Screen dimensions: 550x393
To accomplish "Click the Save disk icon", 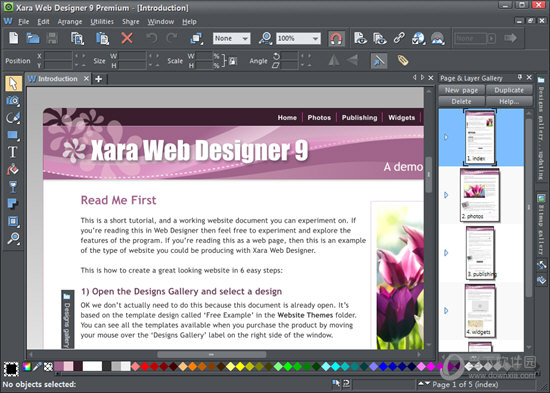I will tap(52, 38).
